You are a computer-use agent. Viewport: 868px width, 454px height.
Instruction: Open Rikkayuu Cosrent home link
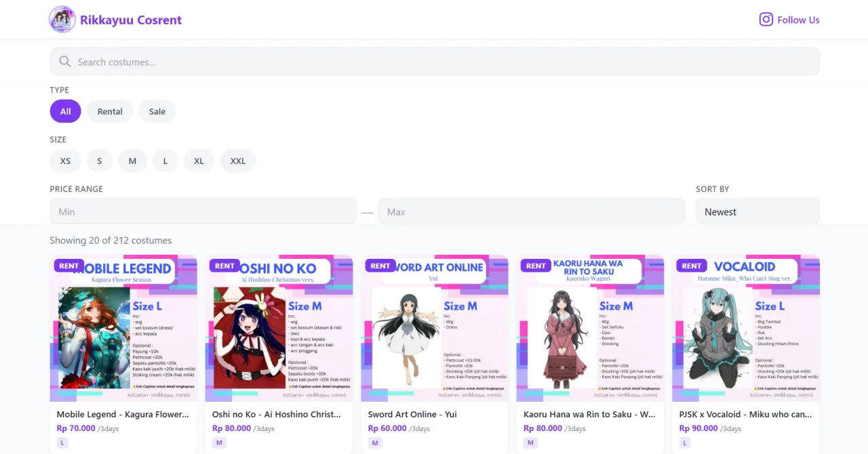point(115,20)
